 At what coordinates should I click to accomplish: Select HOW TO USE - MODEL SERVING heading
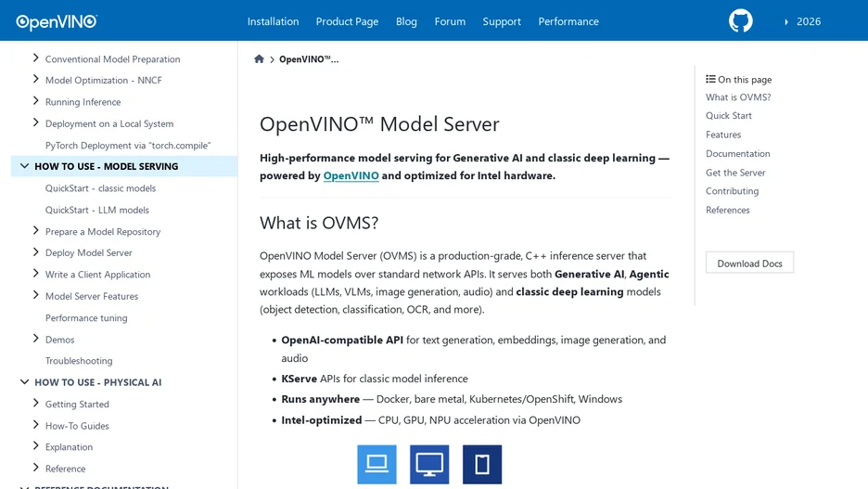tap(107, 166)
